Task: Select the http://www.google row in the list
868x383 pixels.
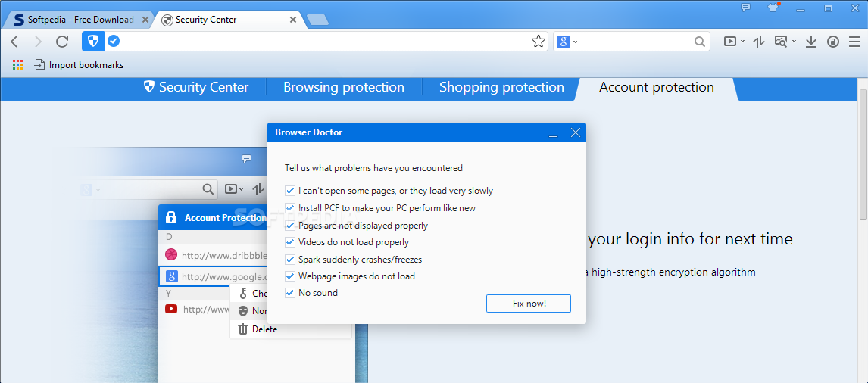Action: pos(214,277)
